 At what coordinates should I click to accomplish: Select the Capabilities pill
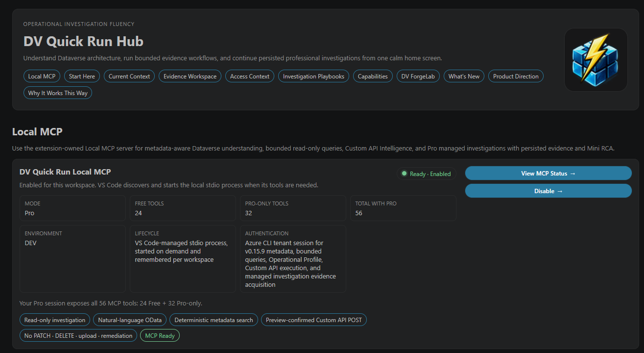pyautogui.click(x=373, y=76)
